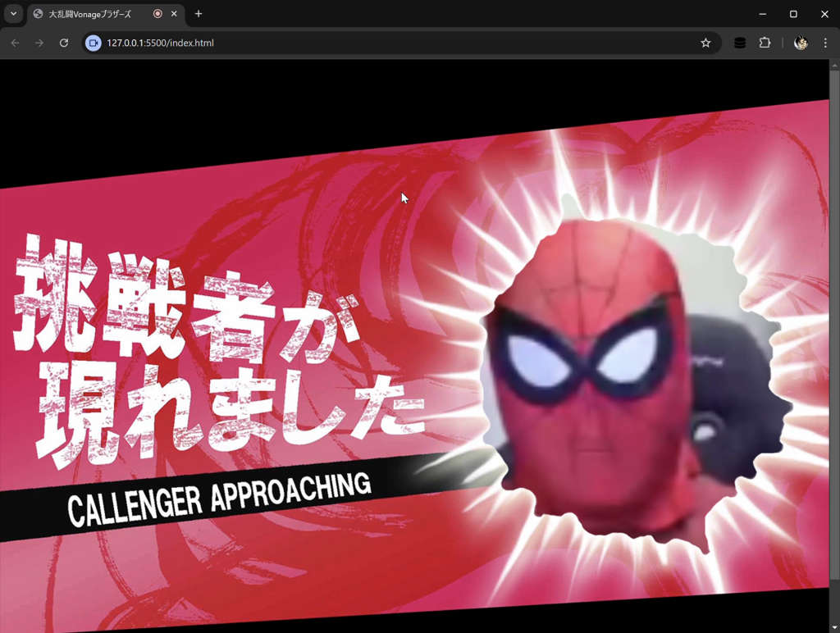This screenshot has width=840, height=633.
Task: Go back to previous page
Action: (15, 43)
